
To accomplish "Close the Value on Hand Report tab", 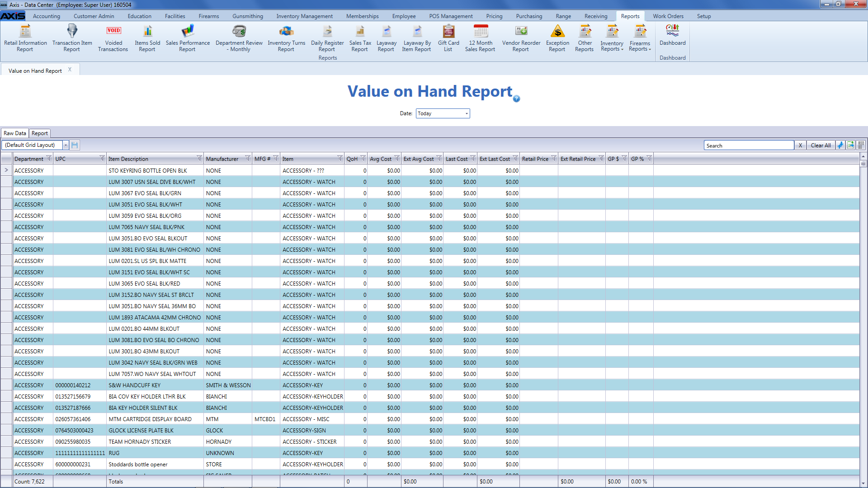I will pyautogui.click(x=70, y=70).
